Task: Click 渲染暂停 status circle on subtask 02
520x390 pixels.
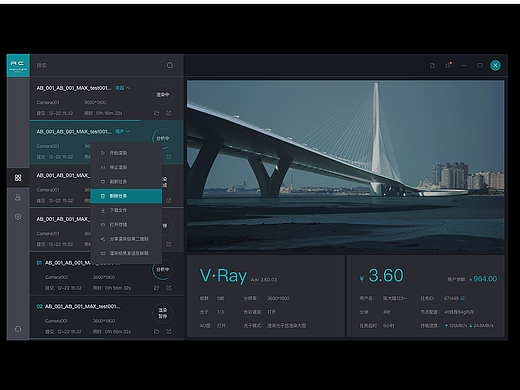Action: 163,313
